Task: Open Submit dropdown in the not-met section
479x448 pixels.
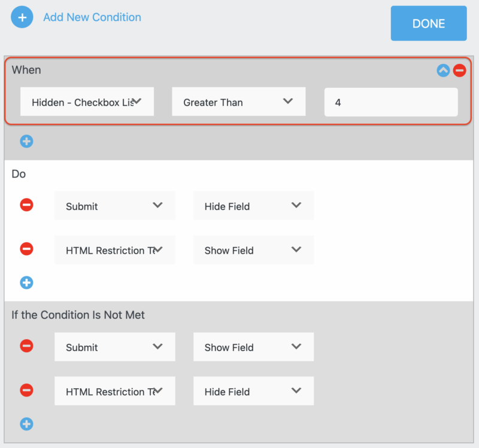Action: [114, 347]
